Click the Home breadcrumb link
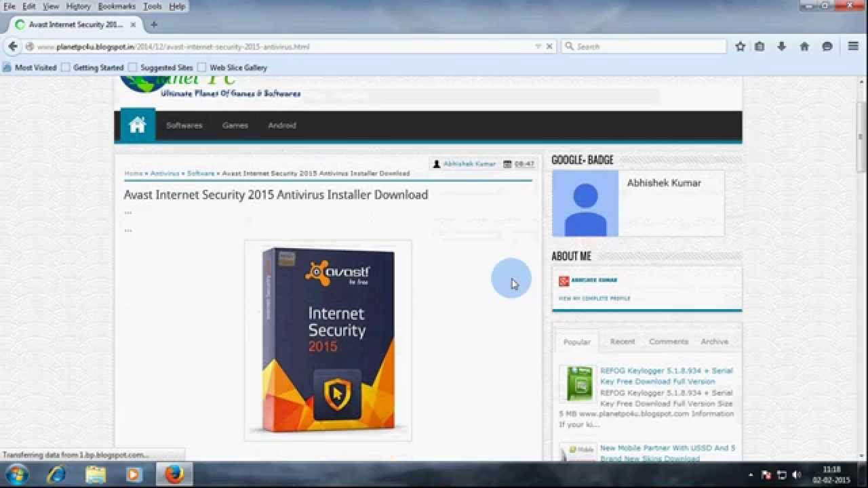 [134, 174]
